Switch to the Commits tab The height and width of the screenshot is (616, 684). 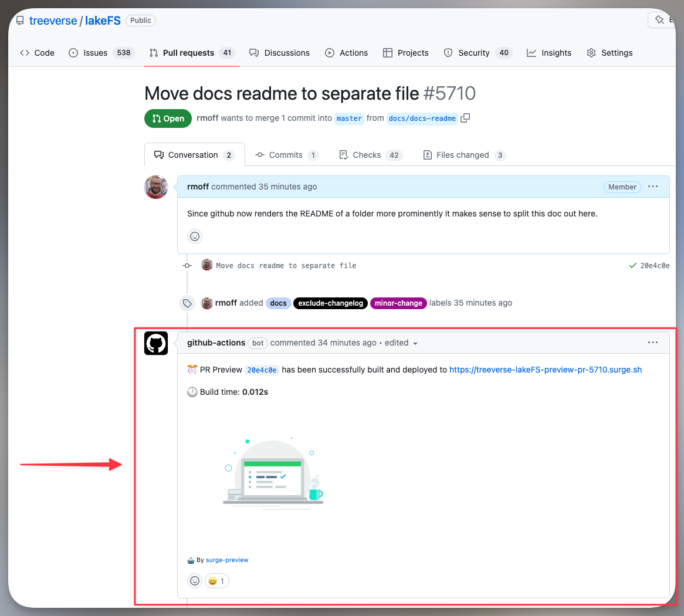[286, 155]
